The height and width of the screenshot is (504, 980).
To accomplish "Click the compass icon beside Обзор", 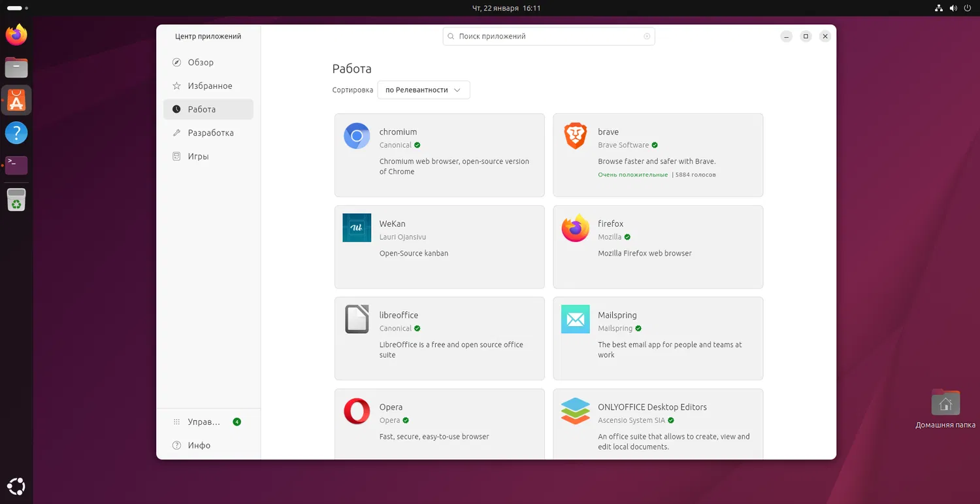I will click(x=176, y=62).
